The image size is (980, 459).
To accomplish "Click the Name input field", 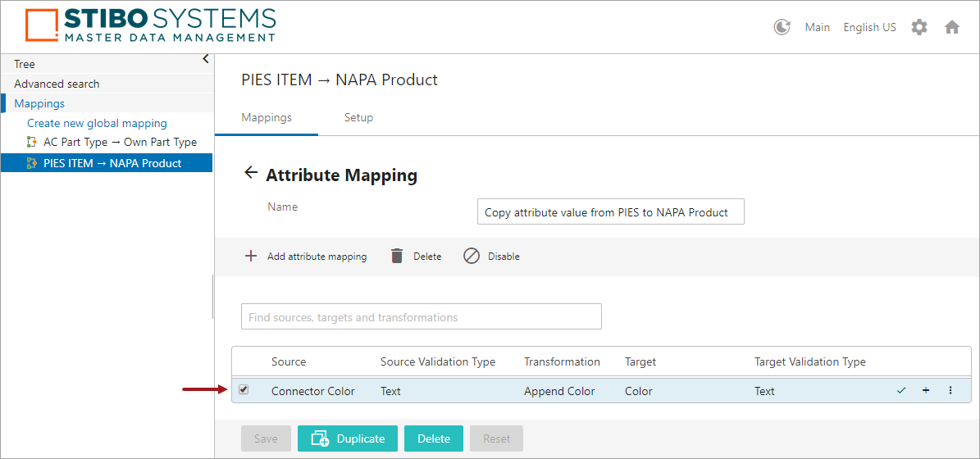I will pos(610,211).
